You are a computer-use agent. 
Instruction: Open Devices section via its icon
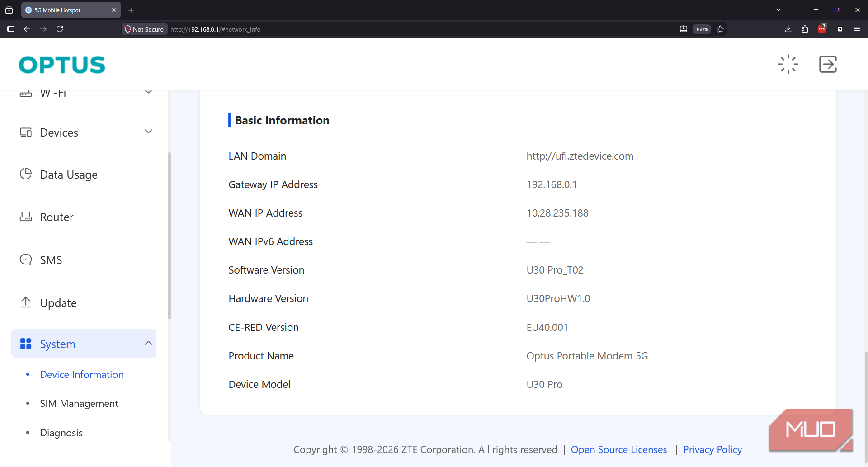click(26, 132)
